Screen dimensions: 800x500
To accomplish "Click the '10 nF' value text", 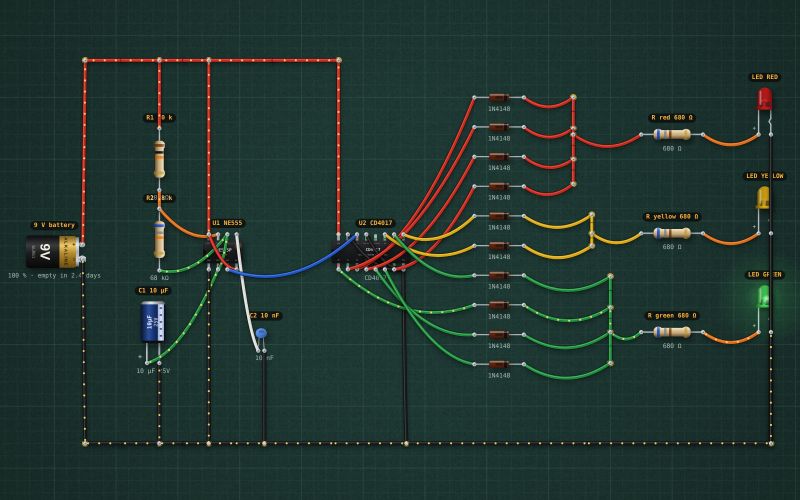I will pyautogui.click(x=264, y=358).
